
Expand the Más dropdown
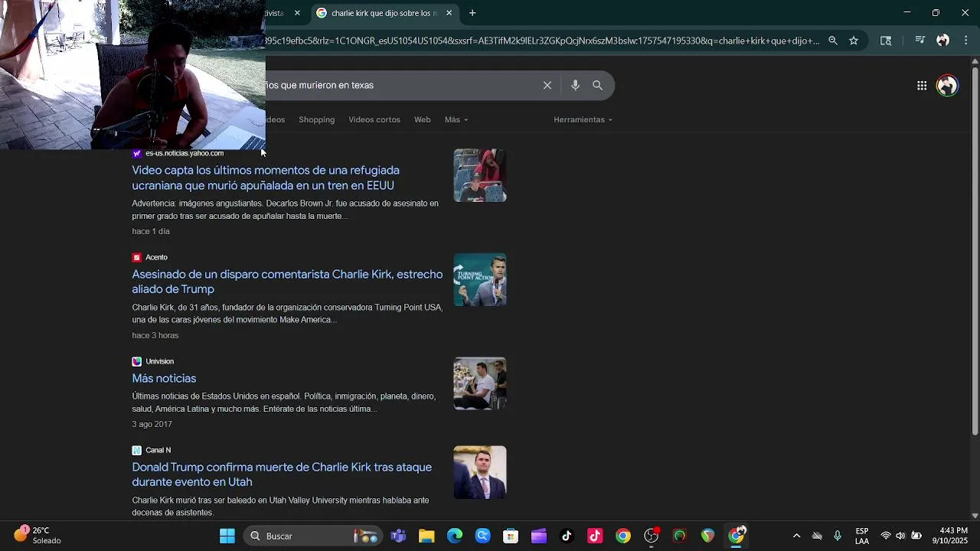456,119
